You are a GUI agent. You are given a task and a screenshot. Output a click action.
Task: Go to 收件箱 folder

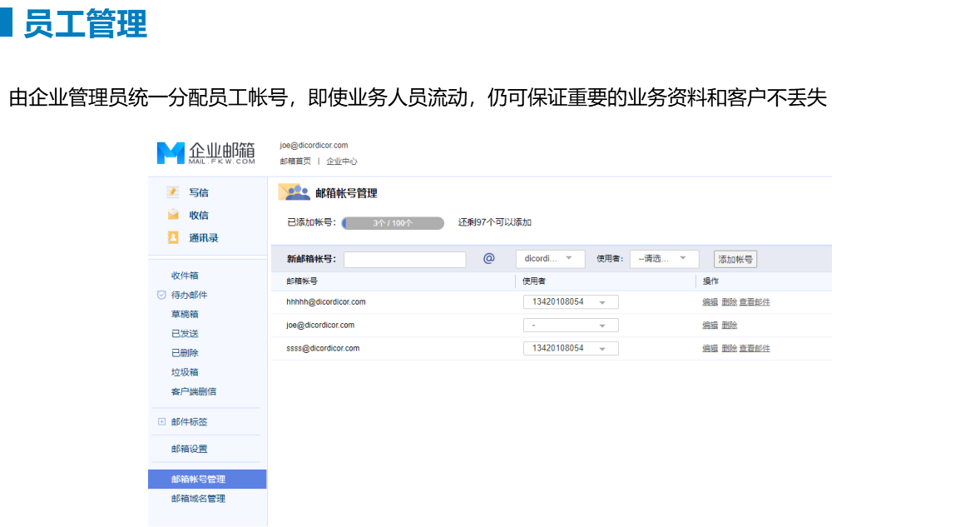185,276
